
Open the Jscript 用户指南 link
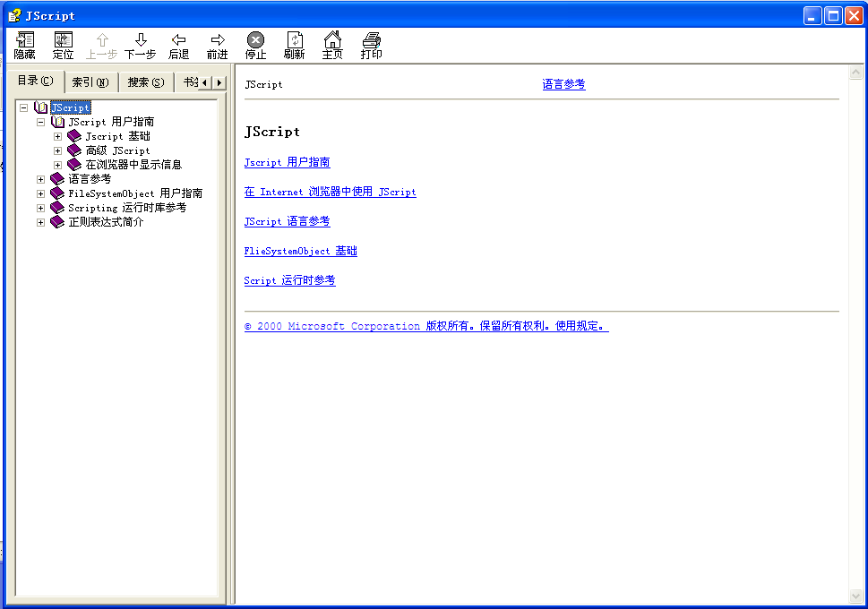pyautogui.click(x=287, y=162)
